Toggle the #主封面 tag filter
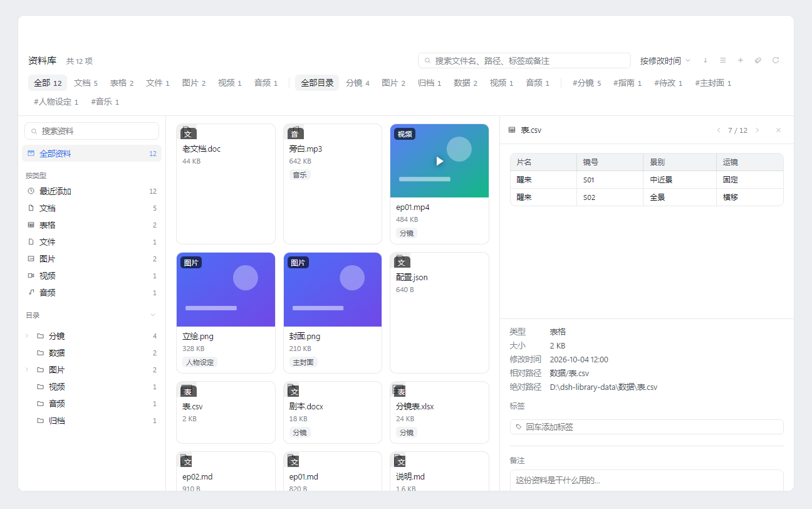 pos(713,83)
